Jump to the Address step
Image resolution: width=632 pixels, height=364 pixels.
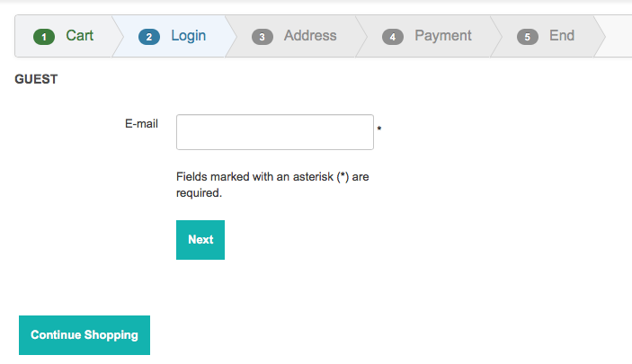[x=310, y=36]
